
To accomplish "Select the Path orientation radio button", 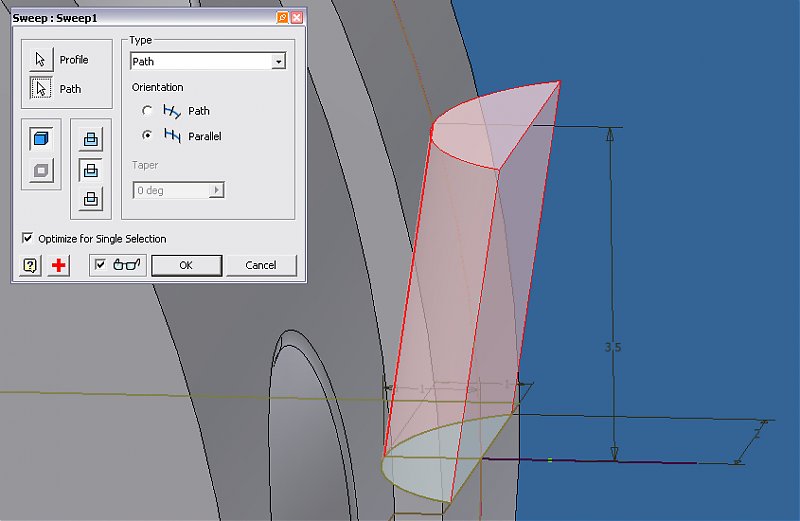I will [x=148, y=111].
